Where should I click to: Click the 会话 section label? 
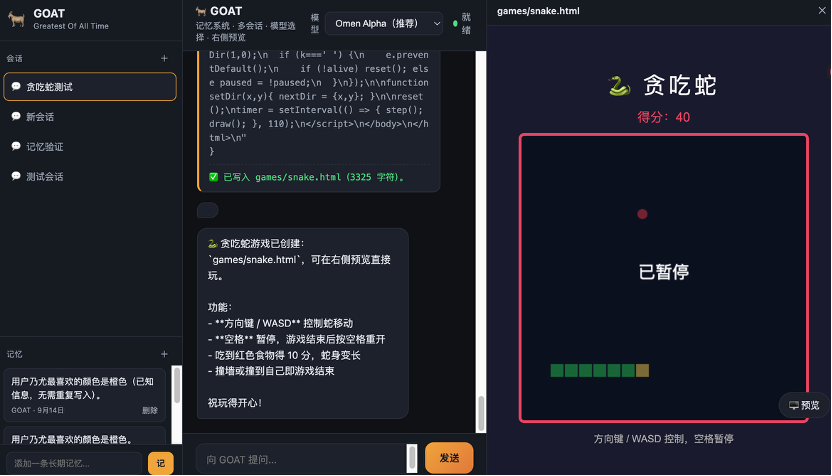pyautogui.click(x=14, y=58)
